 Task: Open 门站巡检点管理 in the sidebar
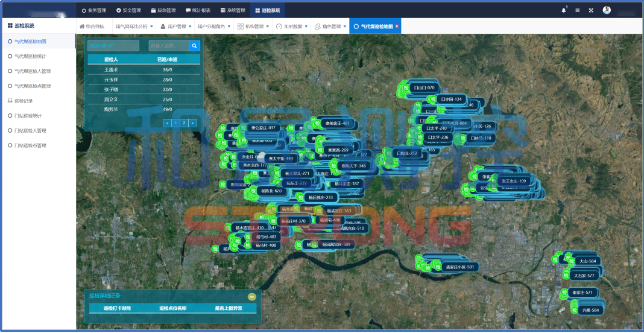point(39,145)
